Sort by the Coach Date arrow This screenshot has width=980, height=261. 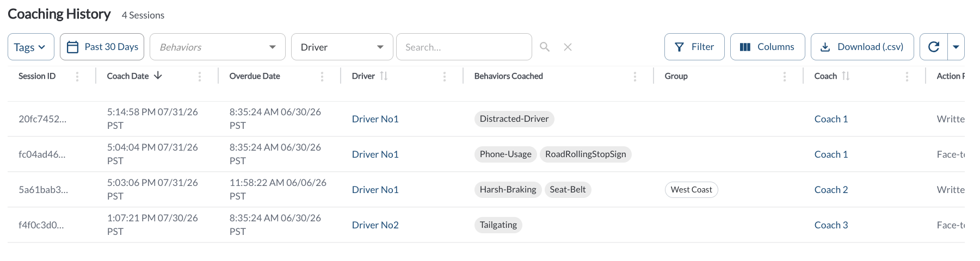(158, 76)
